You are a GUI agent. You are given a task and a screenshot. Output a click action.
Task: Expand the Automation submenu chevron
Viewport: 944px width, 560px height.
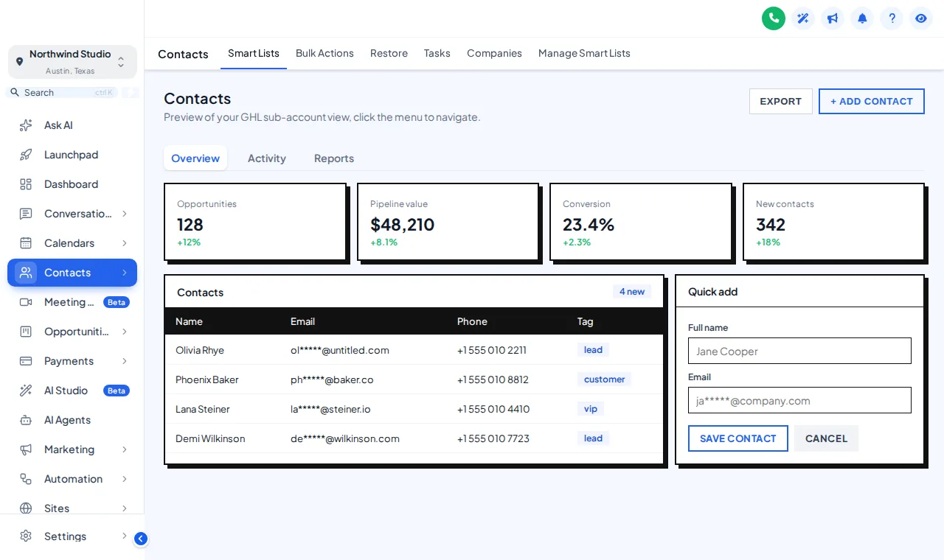coord(125,479)
